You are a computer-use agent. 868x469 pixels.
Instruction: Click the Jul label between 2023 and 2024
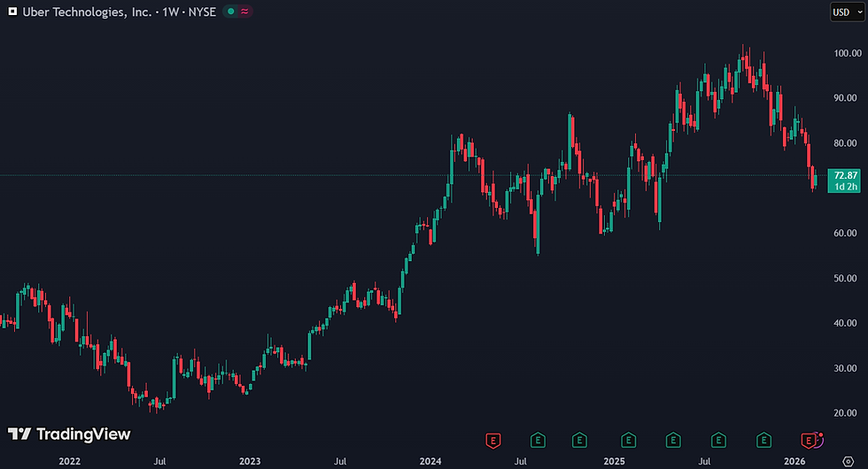pos(340,461)
